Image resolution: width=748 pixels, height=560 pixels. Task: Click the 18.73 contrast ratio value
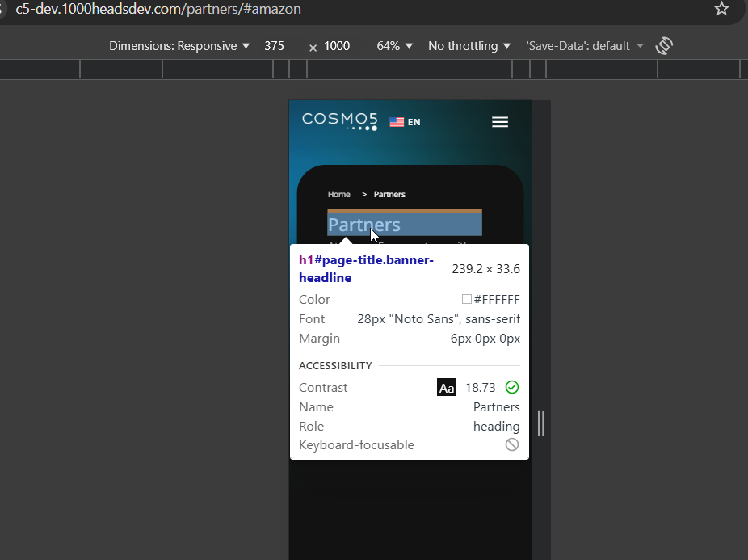coord(481,387)
